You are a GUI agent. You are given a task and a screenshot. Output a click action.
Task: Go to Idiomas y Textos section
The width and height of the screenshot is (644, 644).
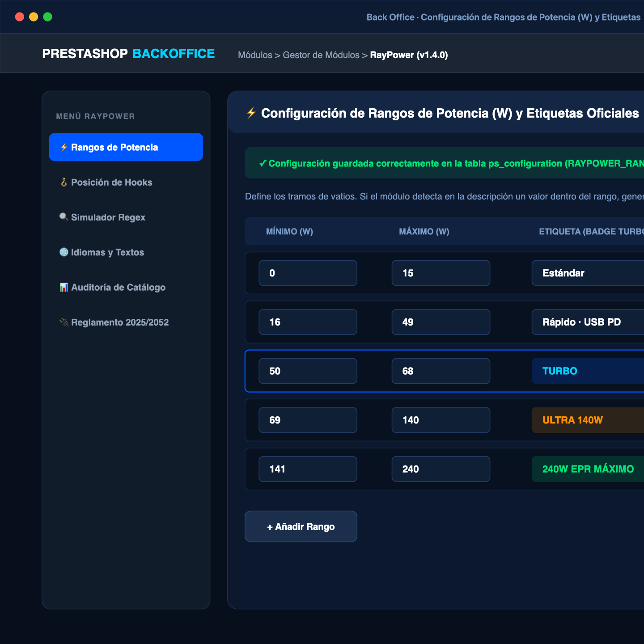point(126,252)
